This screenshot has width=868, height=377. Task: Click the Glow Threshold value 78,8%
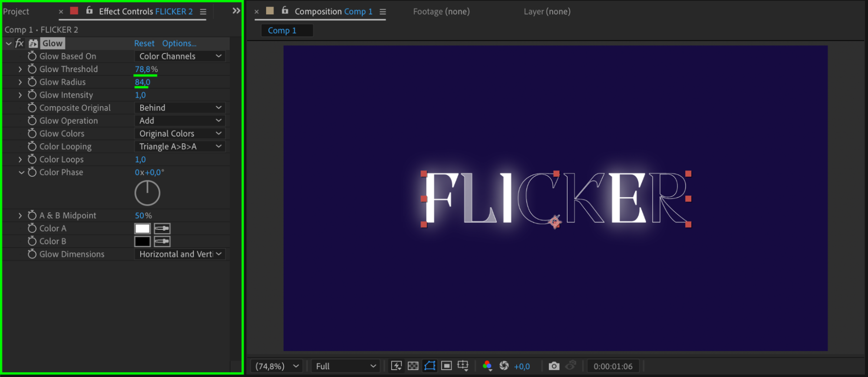click(146, 69)
